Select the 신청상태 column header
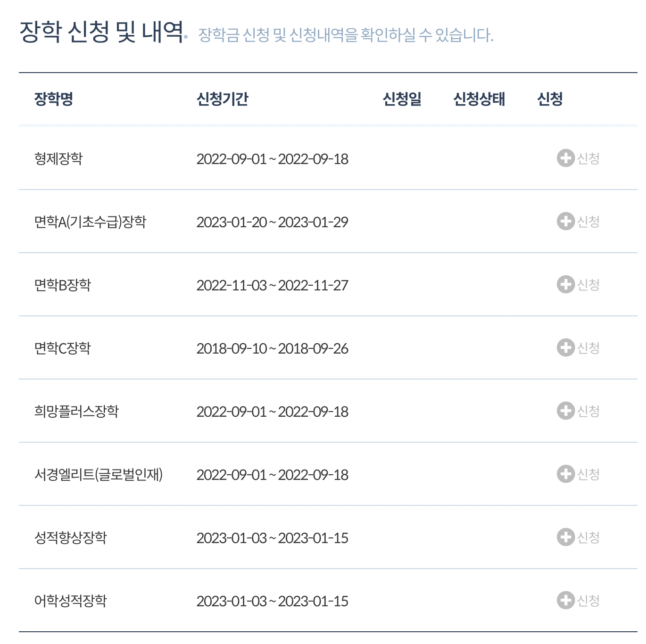 coord(480,98)
